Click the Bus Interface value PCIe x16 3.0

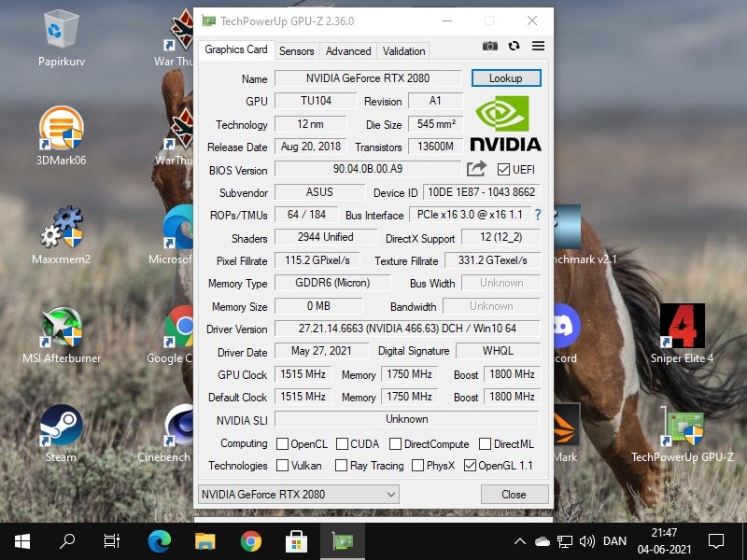click(x=470, y=215)
